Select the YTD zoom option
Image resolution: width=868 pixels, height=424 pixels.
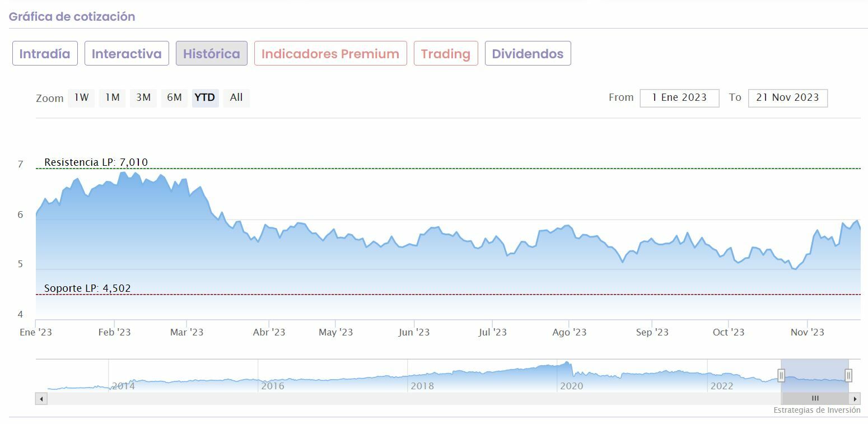[205, 97]
